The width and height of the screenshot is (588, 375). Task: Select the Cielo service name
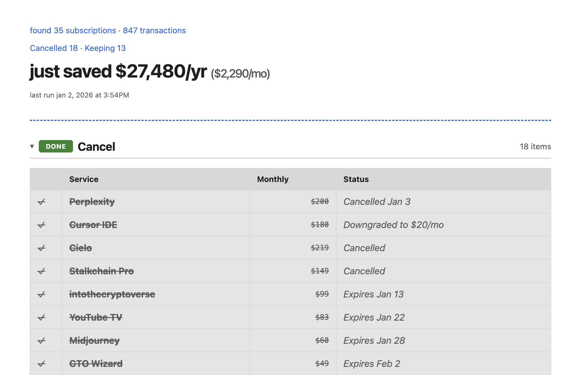click(81, 248)
